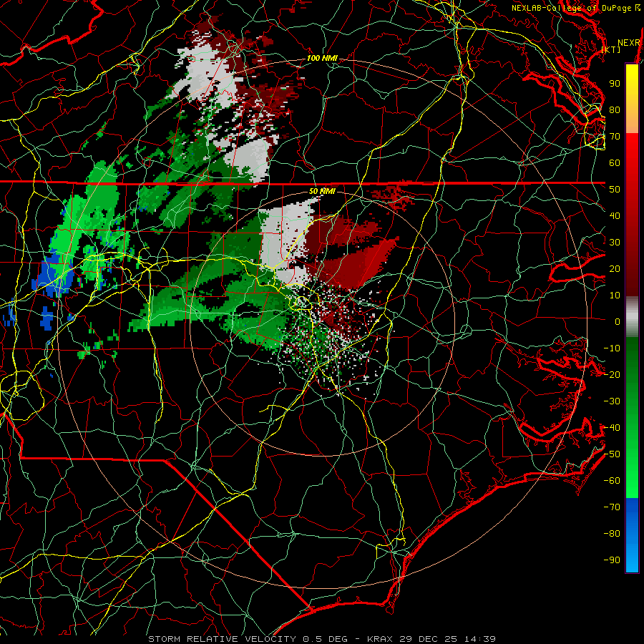Click the -40 value on the velocity scale
Image resolution: width=644 pixels, height=644 pixels.
pyautogui.click(x=612, y=428)
